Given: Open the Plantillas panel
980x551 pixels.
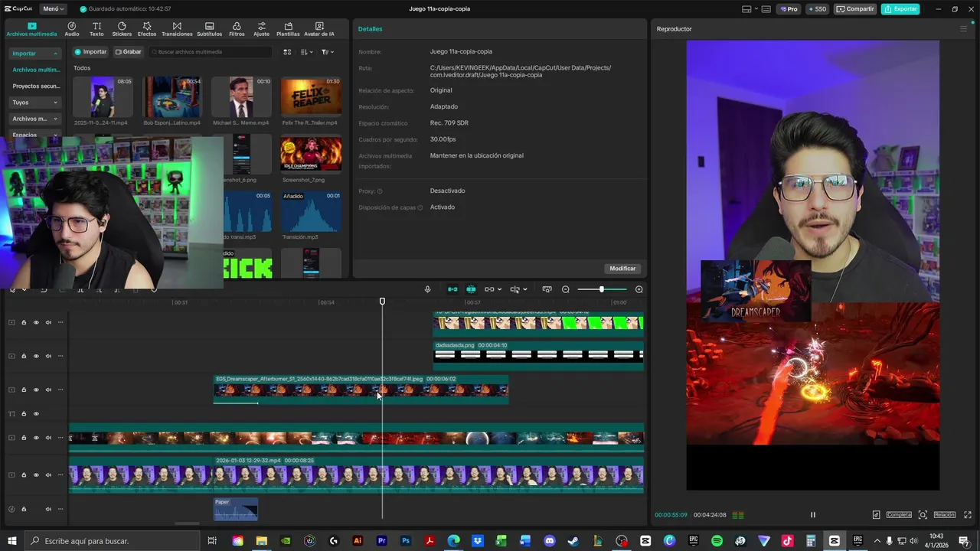Looking at the screenshot, I should [x=288, y=29].
